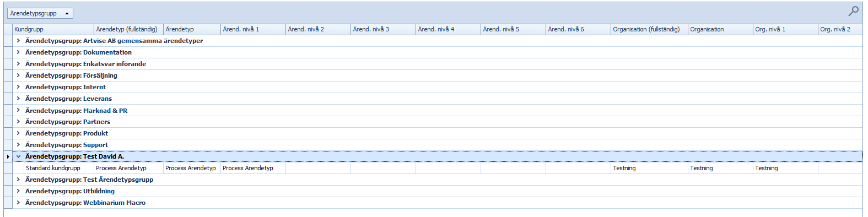Expand the Enkätsvar införande group
Screen dimensions: 868x217
[18, 64]
